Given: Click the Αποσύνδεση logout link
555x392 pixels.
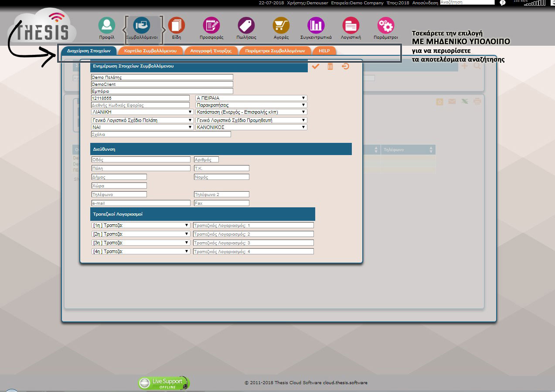Looking at the screenshot, I should pos(426,3).
